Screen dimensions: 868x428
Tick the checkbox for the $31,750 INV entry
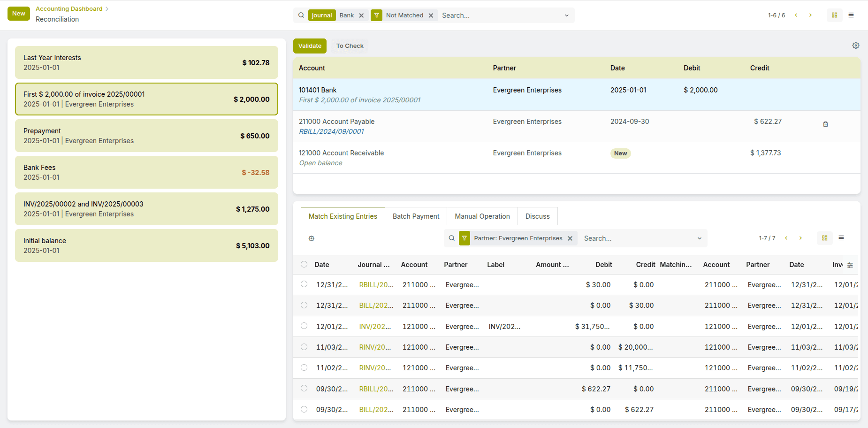304,326
